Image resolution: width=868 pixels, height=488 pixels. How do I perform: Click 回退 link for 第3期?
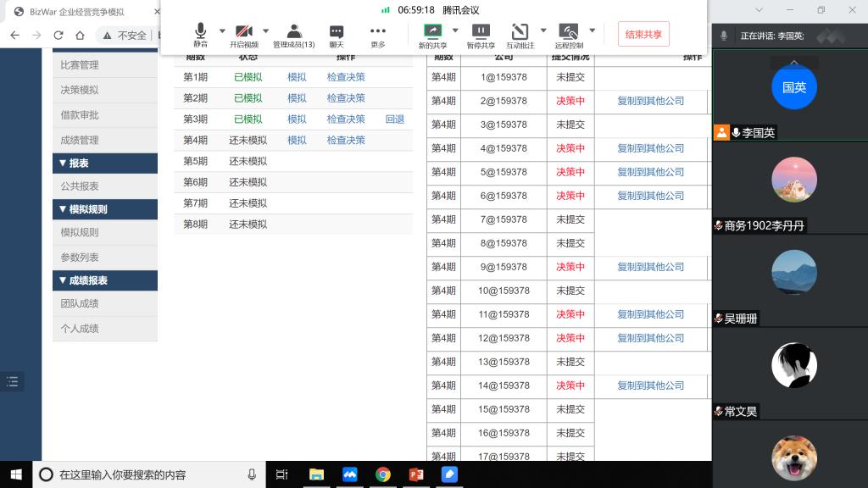pos(395,119)
